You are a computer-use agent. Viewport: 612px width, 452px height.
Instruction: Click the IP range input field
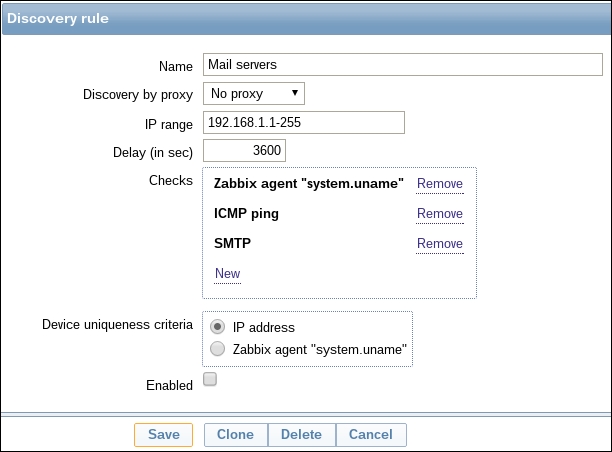(303, 122)
